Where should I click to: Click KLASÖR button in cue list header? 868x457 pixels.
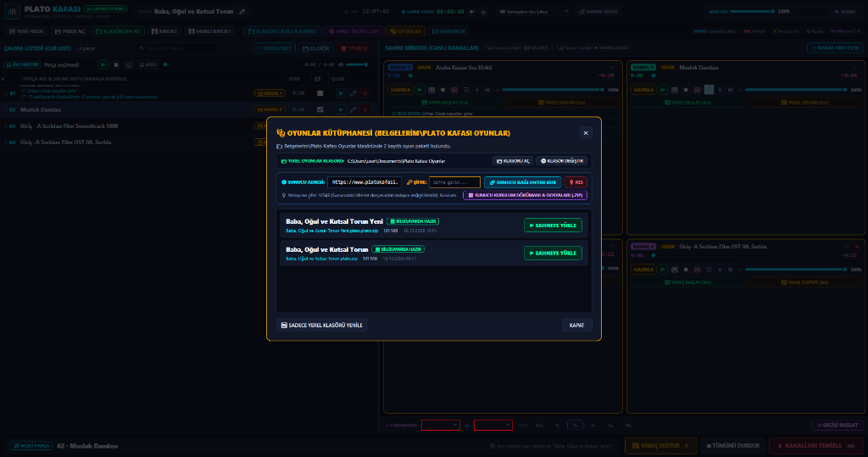(315, 48)
